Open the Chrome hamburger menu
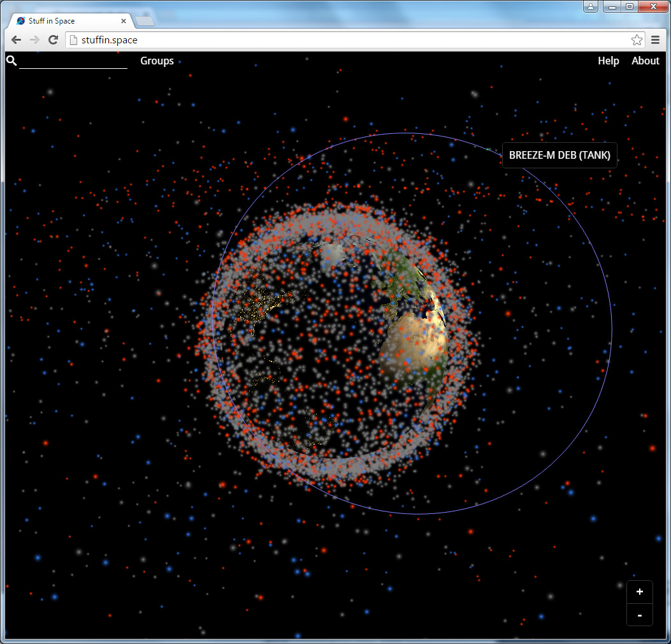Screen dimensions: 671x644 click(655, 40)
